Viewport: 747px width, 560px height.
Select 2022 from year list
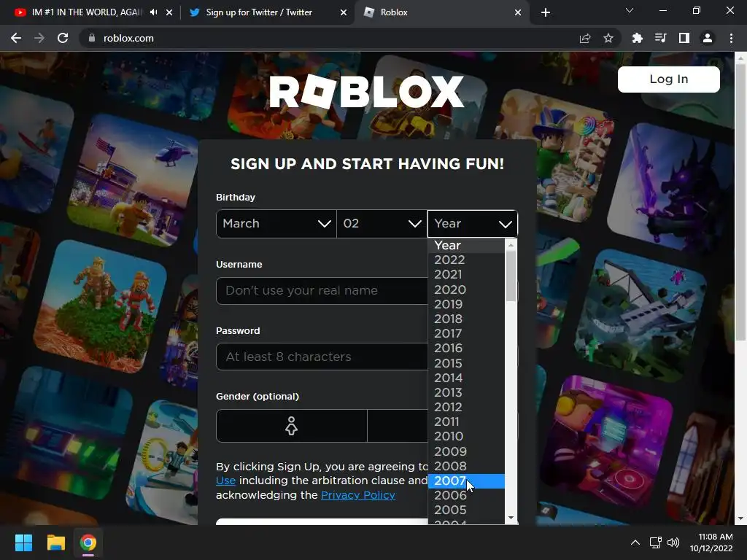[466, 260]
